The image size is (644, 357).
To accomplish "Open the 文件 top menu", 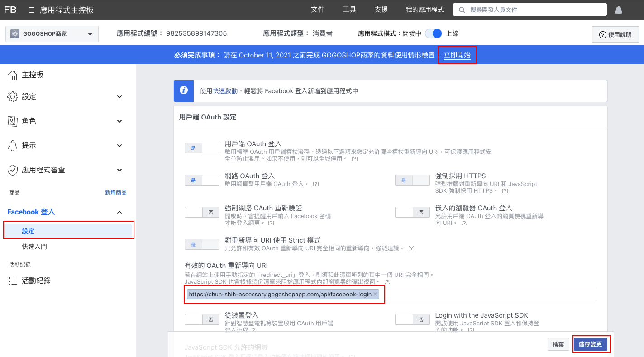I will (x=318, y=10).
